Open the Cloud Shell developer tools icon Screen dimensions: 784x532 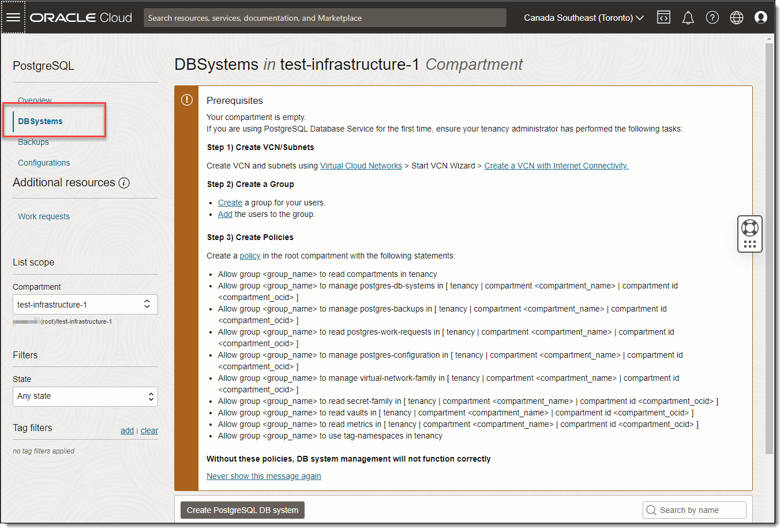(664, 18)
